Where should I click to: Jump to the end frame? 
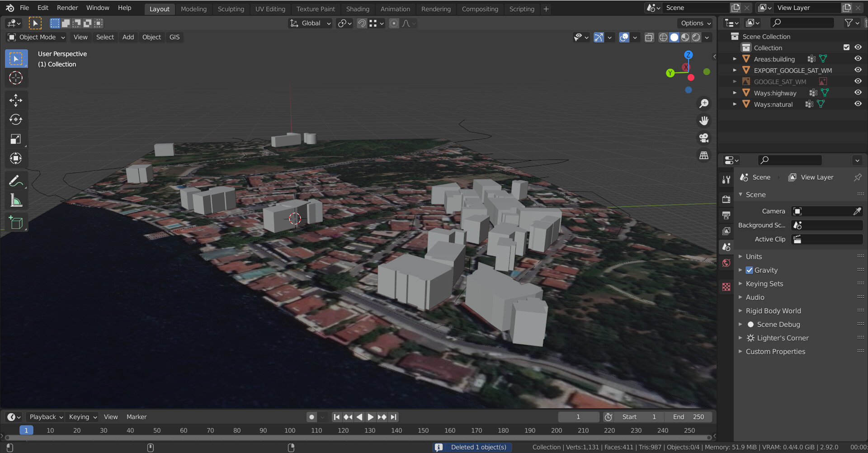[394, 417]
